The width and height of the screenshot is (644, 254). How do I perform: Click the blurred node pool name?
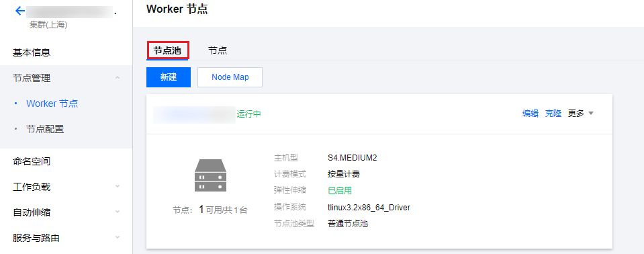click(194, 114)
